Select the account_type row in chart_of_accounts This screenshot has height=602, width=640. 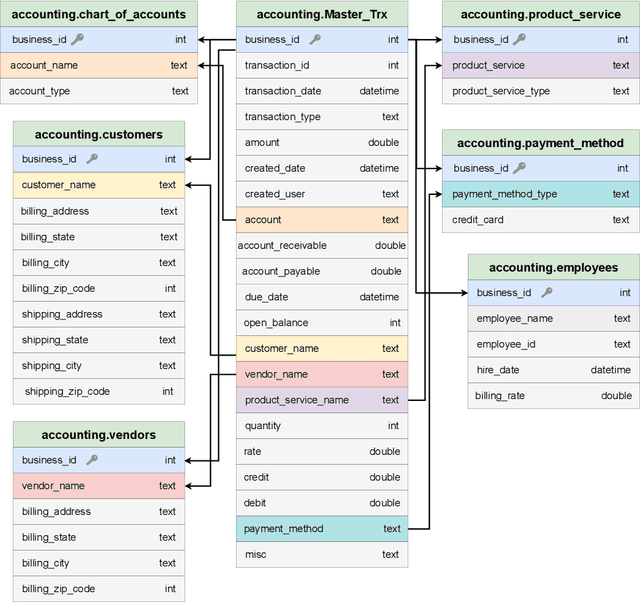click(99, 91)
